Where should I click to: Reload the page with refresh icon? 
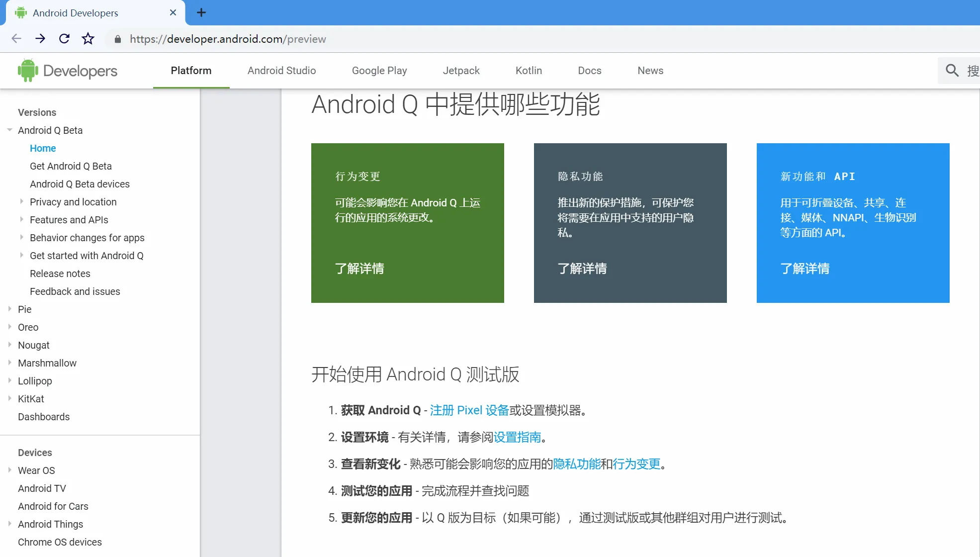click(64, 39)
